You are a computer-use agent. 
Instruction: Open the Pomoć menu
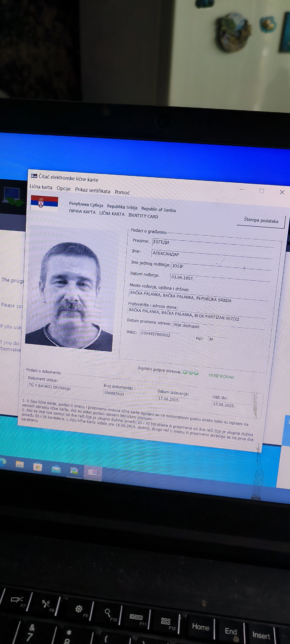[122, 192]
